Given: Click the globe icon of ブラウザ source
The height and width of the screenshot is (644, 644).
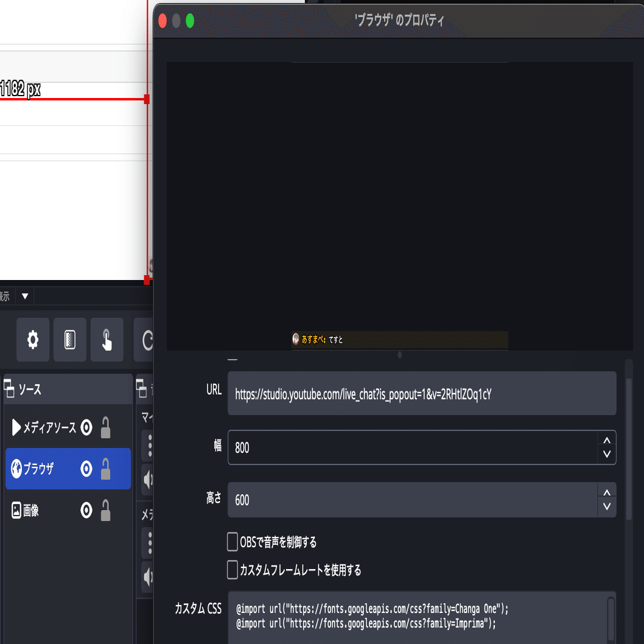Looking at the screenshot, I should point(16,469).
